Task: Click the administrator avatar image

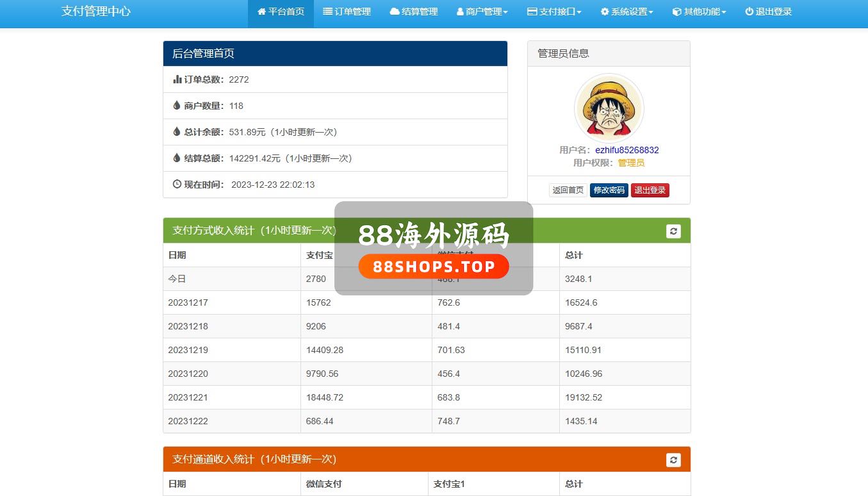Action: (609, 108)
